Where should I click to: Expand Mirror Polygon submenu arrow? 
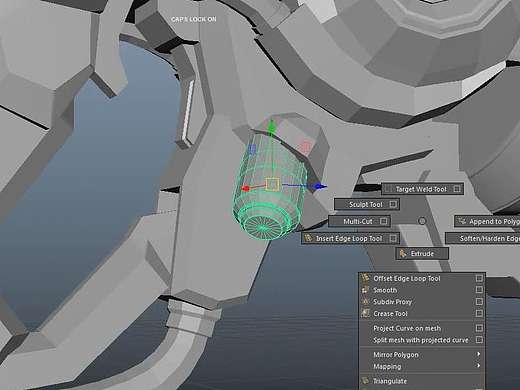coord(479,354)
